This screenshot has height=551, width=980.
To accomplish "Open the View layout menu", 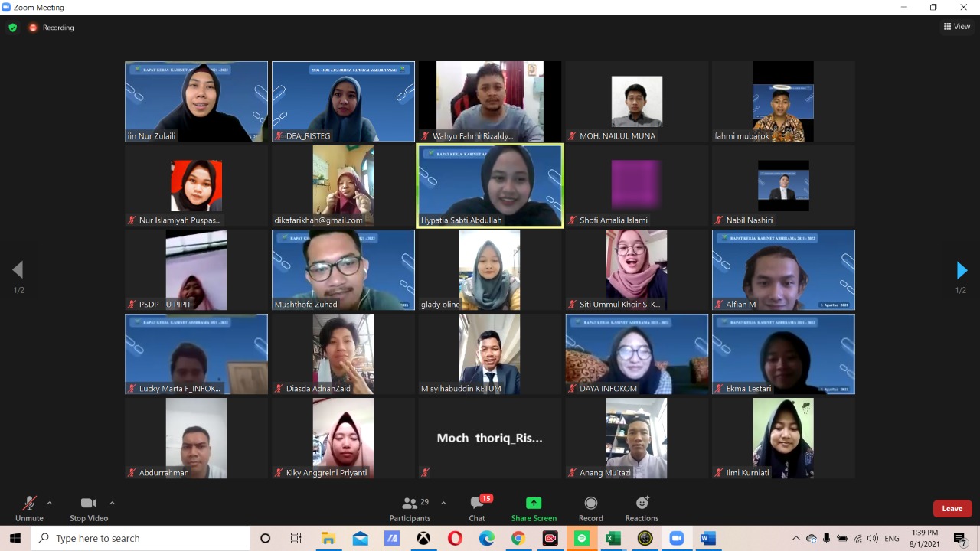I will [957, 27].
